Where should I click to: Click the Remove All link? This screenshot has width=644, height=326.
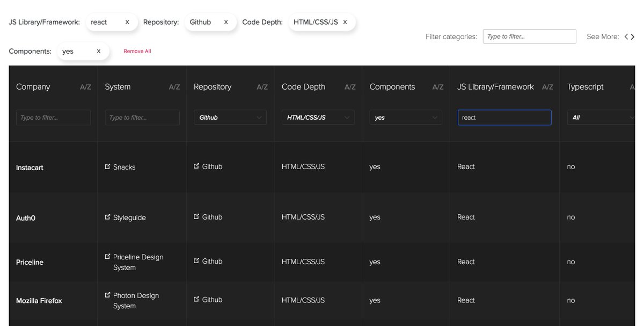pos(137,52)
